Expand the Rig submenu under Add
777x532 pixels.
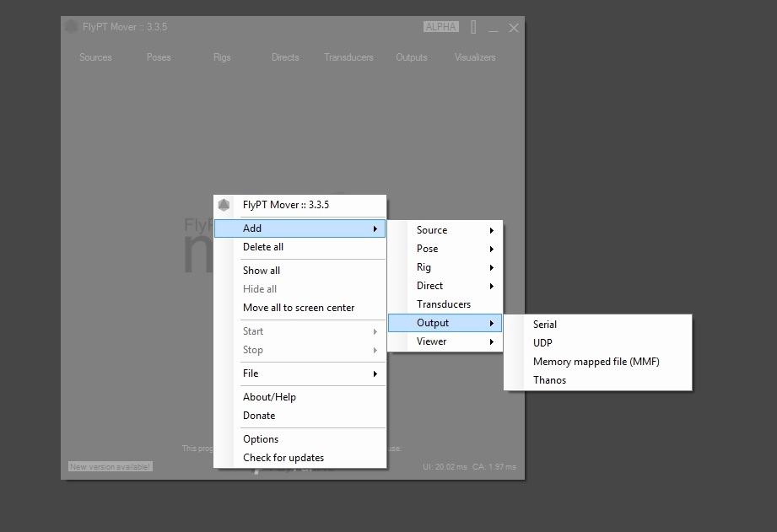click(x=445, y=267)
